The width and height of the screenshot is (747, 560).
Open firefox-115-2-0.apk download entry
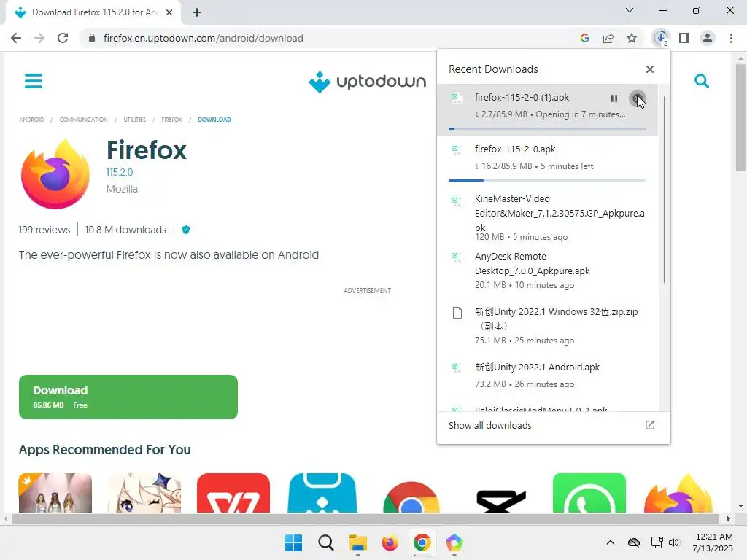coord(547,161)
